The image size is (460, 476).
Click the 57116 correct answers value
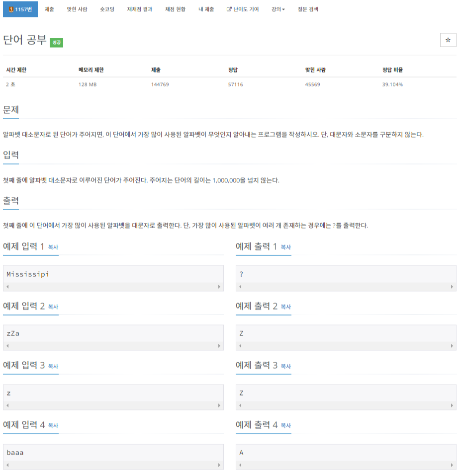pos(235,84)
